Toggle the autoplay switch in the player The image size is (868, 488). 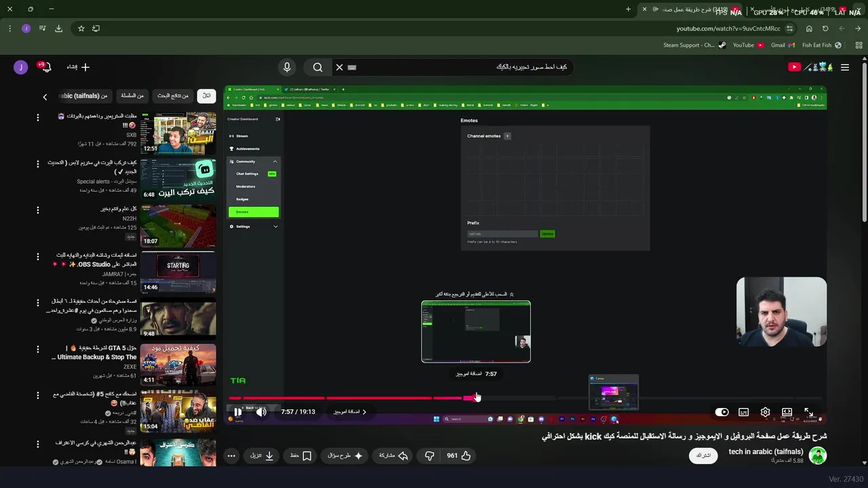(x=722, y=412)
